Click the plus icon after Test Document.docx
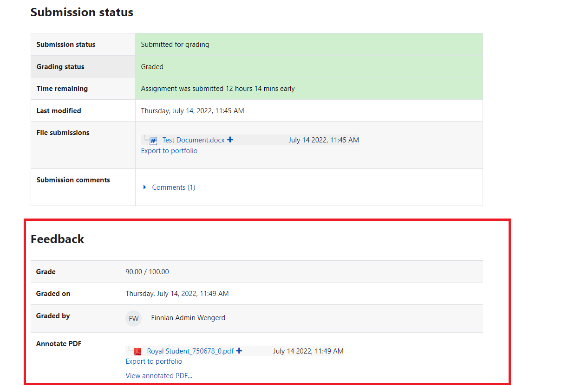 [x=230, y=140]
